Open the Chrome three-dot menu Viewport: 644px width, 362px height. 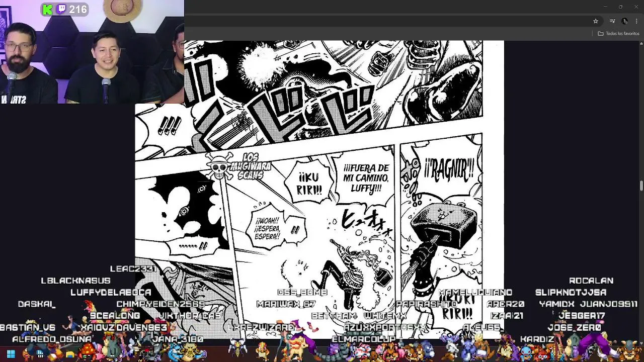point(636,21)
